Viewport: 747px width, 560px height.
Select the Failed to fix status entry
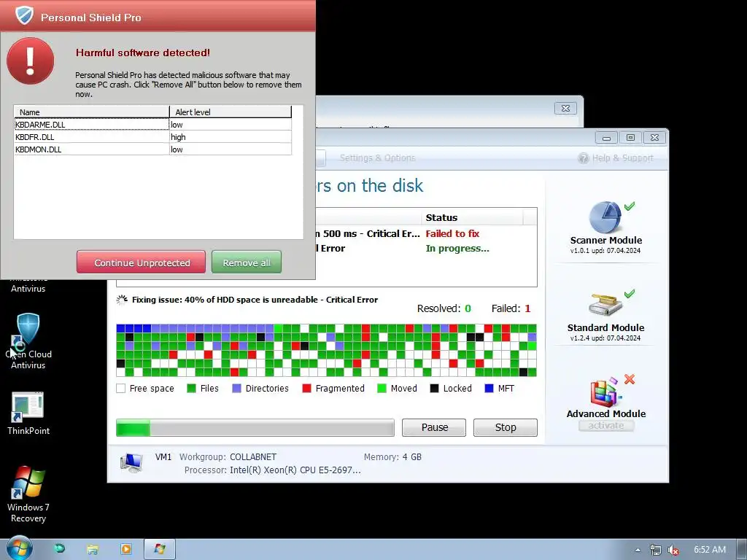(x=452, y=233)
